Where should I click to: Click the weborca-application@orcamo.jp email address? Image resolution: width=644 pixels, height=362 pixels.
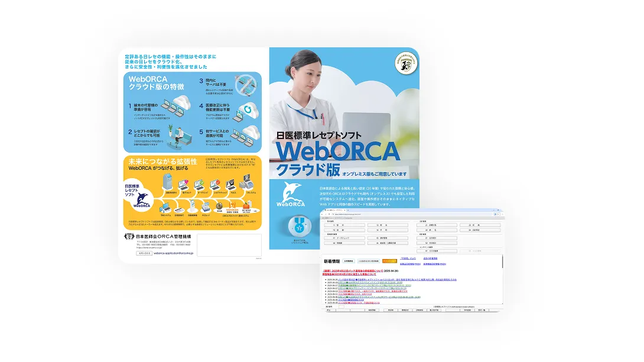[x=172, y=253]
